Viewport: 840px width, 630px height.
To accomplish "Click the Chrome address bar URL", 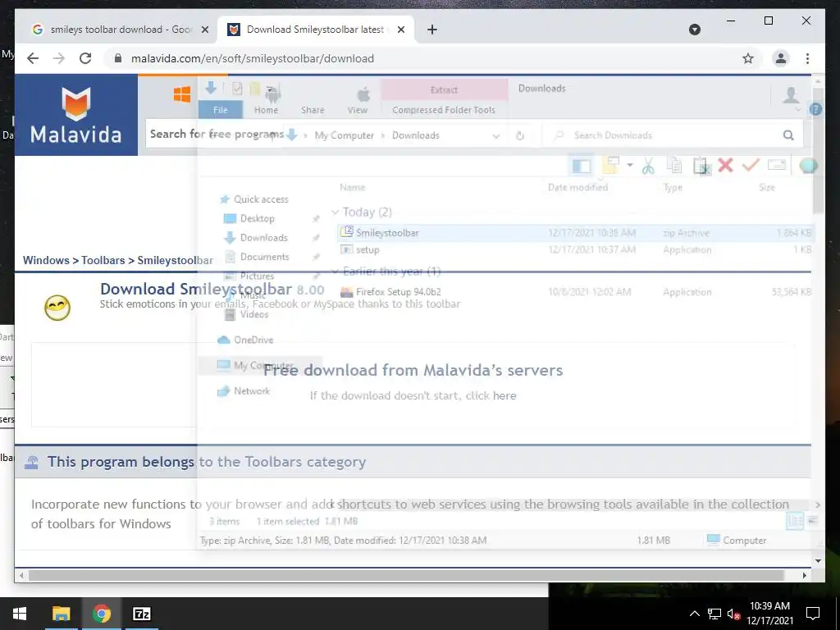I will [x=253, y=58].
